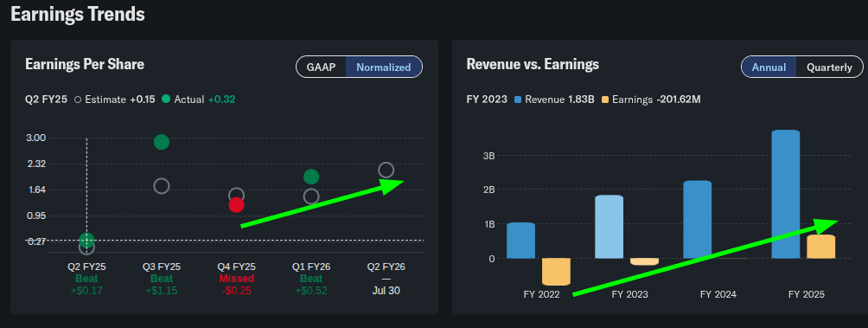
Task: Click the Q4 FY25 axis label
Action: 236,267
